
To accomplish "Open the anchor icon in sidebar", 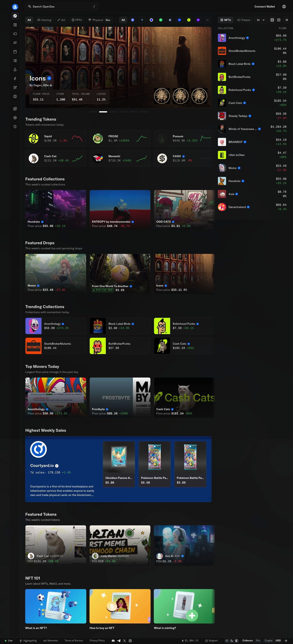I will click(15, 70).
